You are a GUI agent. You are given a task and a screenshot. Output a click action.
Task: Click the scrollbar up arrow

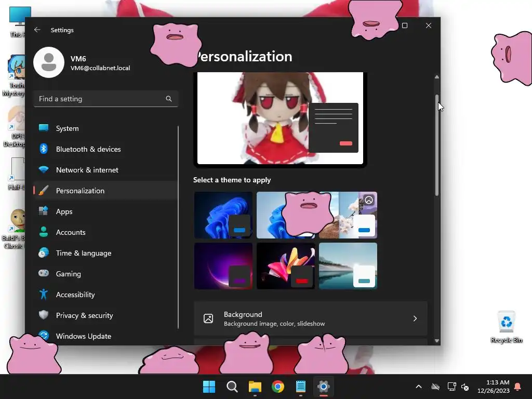[x=437, y=77]
